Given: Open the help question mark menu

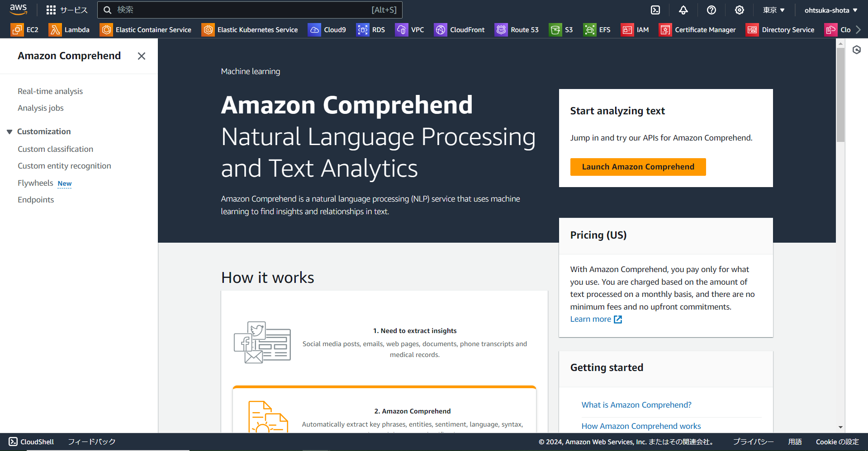Looking at the screenshot, I should pos(711,10).
